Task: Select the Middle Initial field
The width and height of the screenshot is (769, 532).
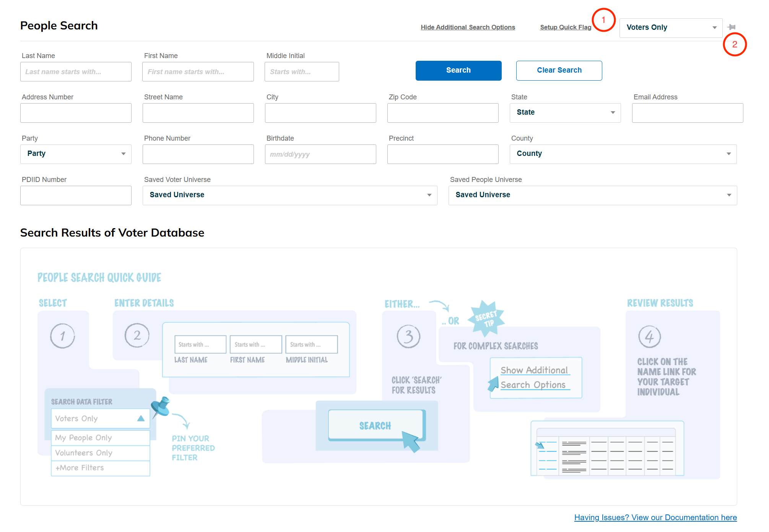Action: point(302,71)
